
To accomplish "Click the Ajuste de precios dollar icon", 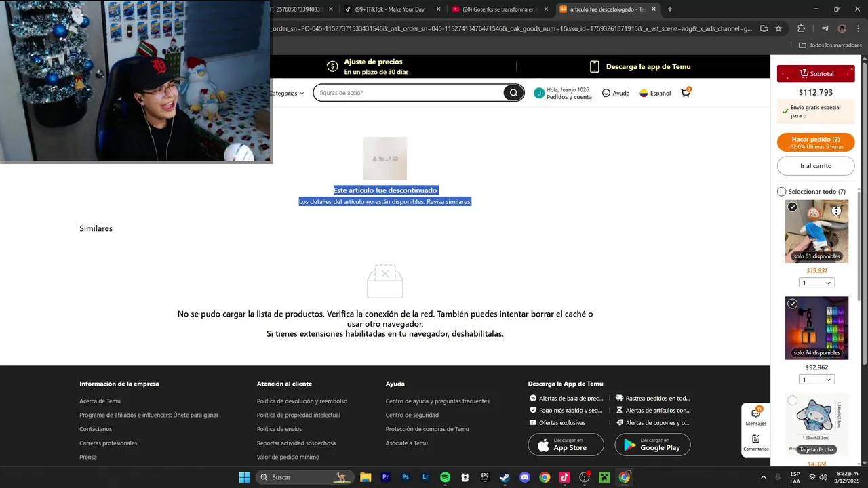I will [x=332, y=66].
